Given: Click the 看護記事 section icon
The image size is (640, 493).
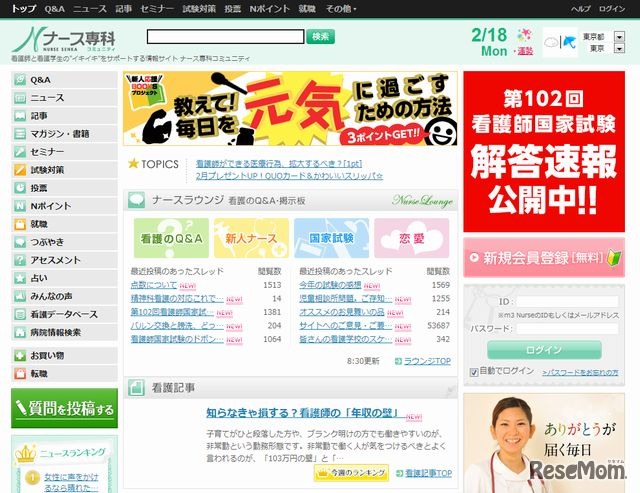Looking at the screenshot, I should [x=136, y=387].
